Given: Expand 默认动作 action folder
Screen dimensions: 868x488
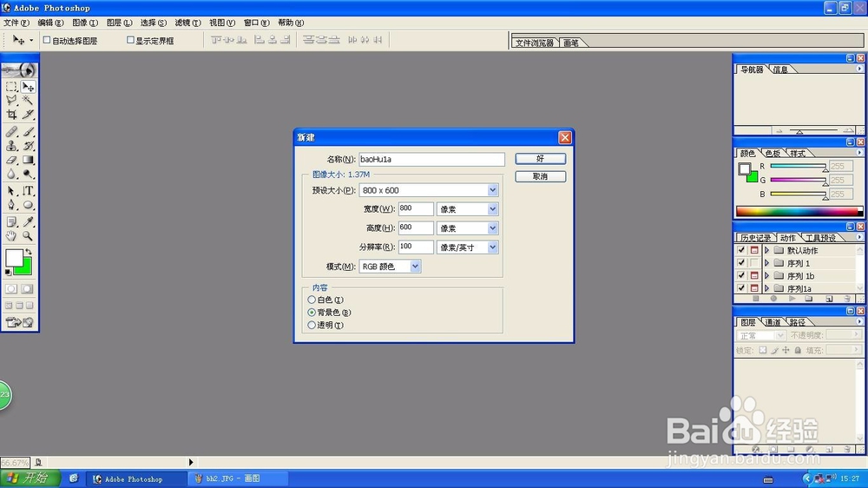Looking at the screenshot, I should point(766,250).
